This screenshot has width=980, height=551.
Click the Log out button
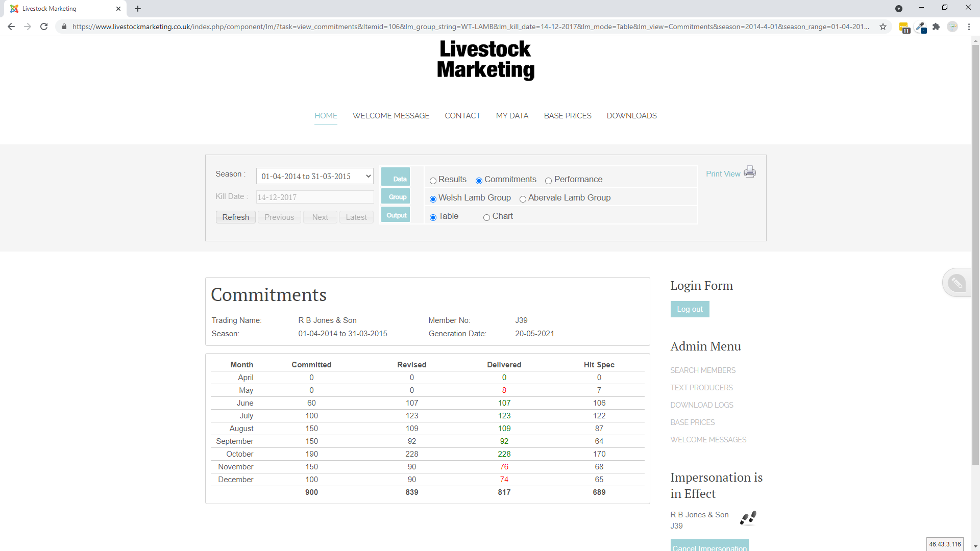(690, 309)
